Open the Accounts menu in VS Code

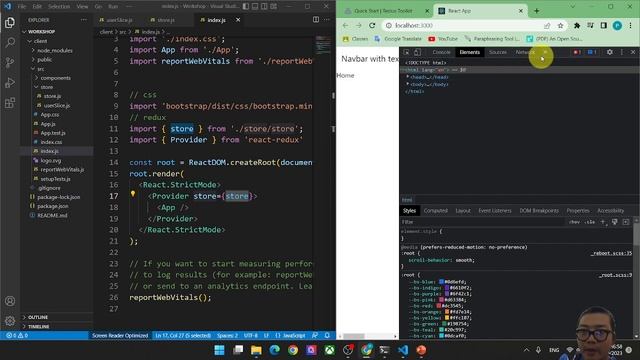click(x=10, y=301)
